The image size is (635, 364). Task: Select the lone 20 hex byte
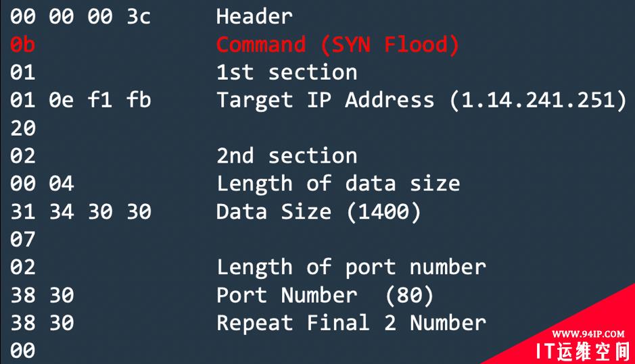(x=23, y=128)
